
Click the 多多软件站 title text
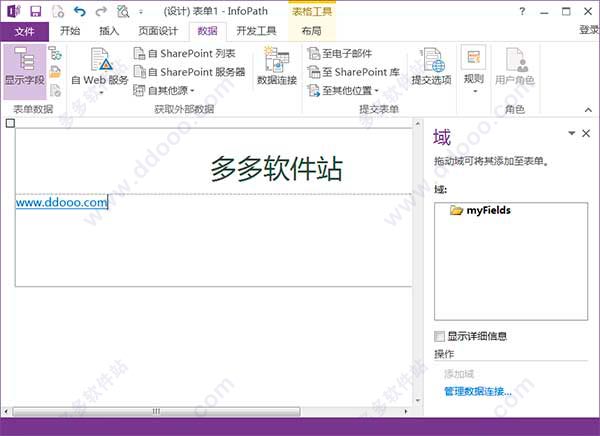tap(277, 168)
